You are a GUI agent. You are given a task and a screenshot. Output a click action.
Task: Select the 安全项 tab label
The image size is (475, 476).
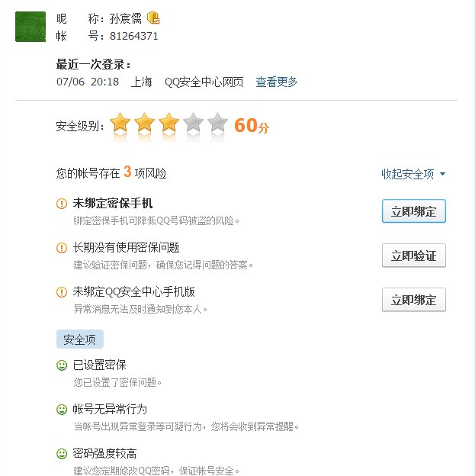coord(80,339)
